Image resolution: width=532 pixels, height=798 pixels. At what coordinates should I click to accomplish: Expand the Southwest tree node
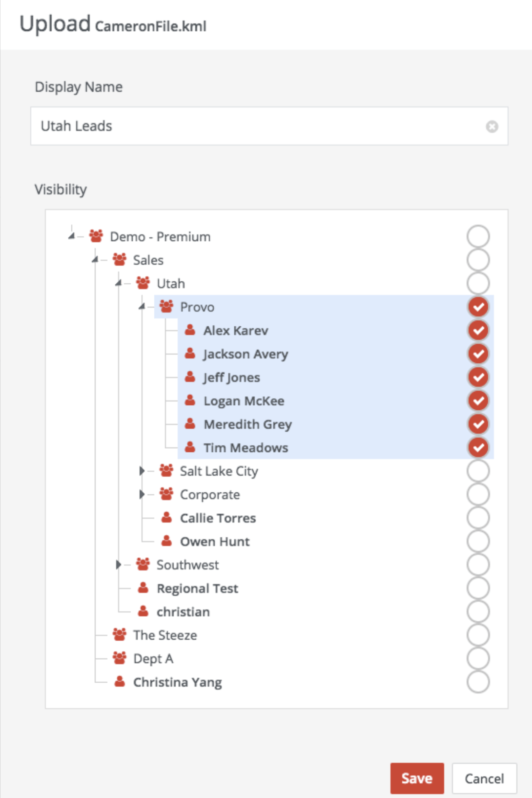tap(118, 565)
